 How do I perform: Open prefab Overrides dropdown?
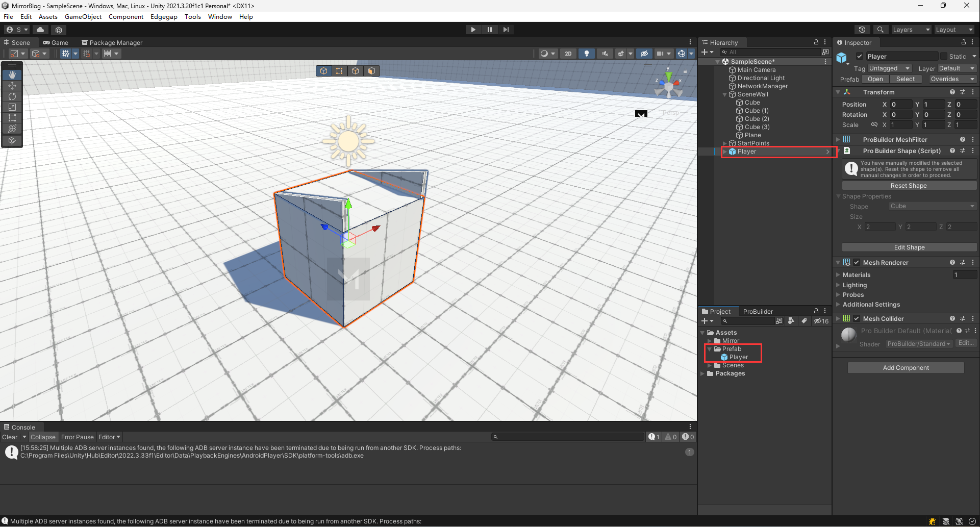click(952, 79)
